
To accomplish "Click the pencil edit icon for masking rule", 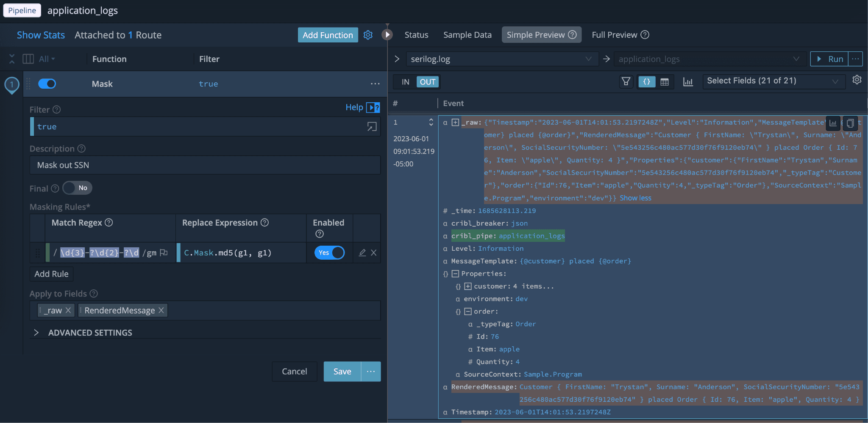I will click(362, 253).
